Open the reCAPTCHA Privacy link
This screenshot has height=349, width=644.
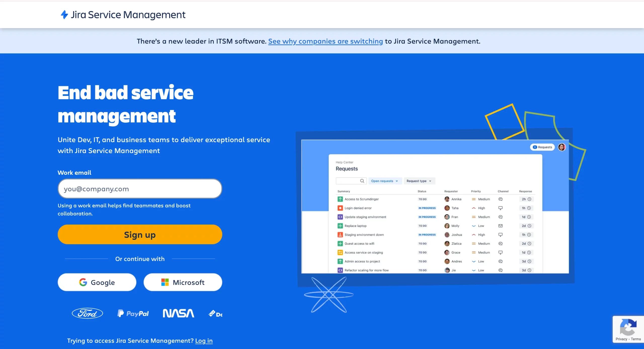(x=621, y=339)
